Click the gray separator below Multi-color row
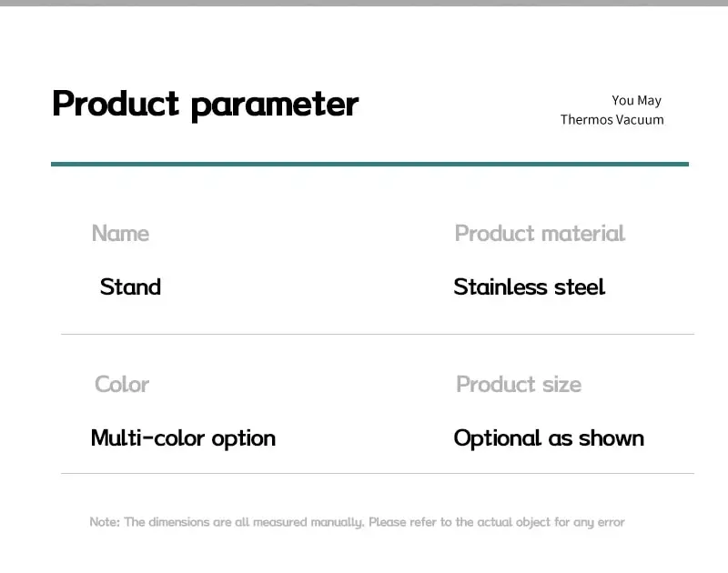Viewport: 728px width, 573px height. pos(378,474)
